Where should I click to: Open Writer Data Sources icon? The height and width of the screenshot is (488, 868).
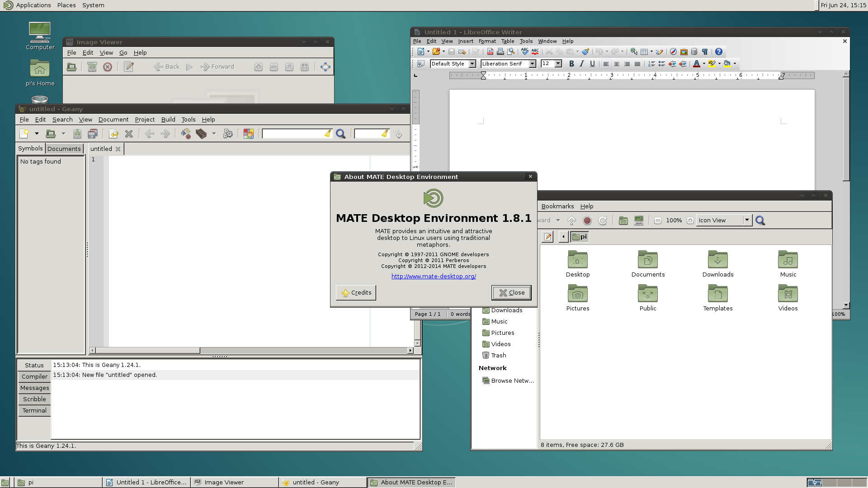(x=694, y=52)
